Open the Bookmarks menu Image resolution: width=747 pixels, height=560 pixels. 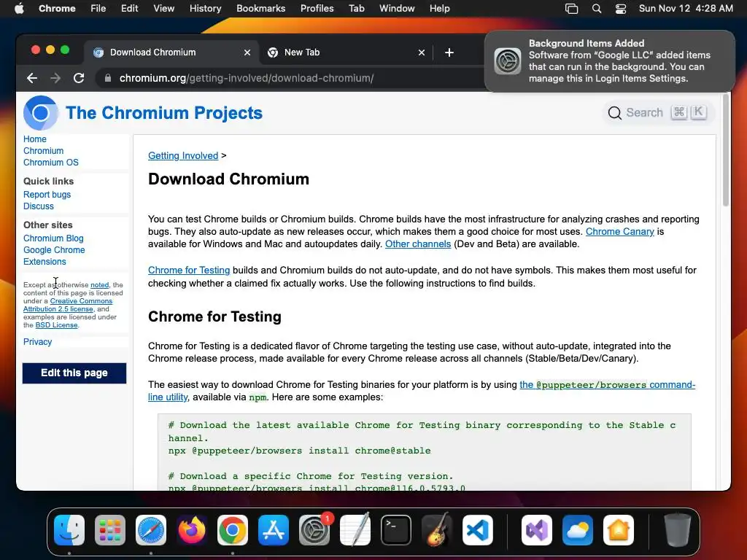click(x=261, y=9)
